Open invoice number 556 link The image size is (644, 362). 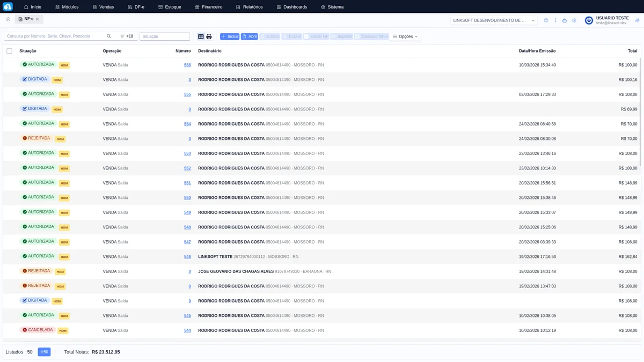click(x=187, y=65)
